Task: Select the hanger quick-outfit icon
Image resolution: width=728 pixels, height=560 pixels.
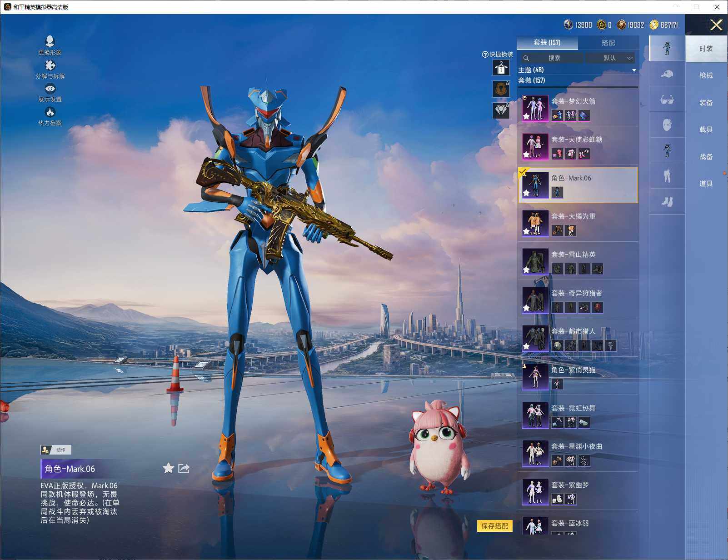Action: (x=501, y=68)
